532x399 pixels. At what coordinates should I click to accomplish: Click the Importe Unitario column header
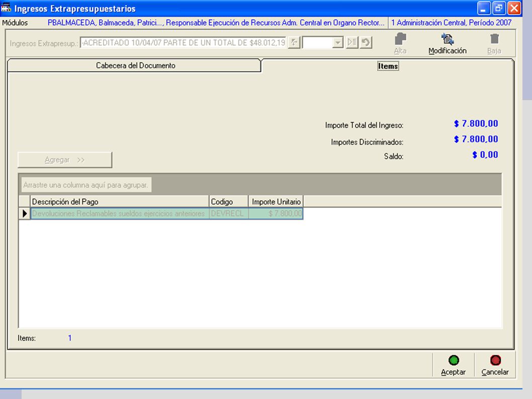[276, 201]
